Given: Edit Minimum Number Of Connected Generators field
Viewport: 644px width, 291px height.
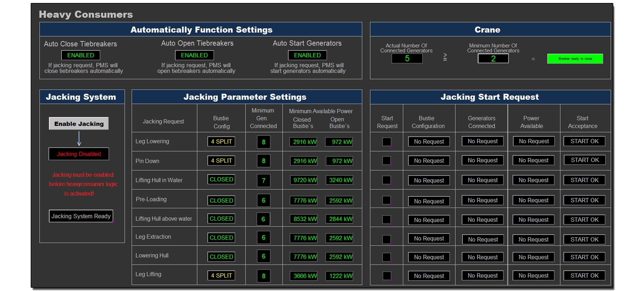Looking at the screenshot, I should [493, 58].
